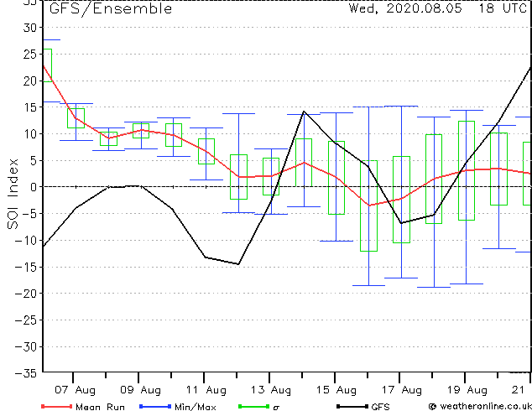Screen dimensions: 532x411
Task: Click the GFS/Ensemble chart title
Action: [111, 8]
